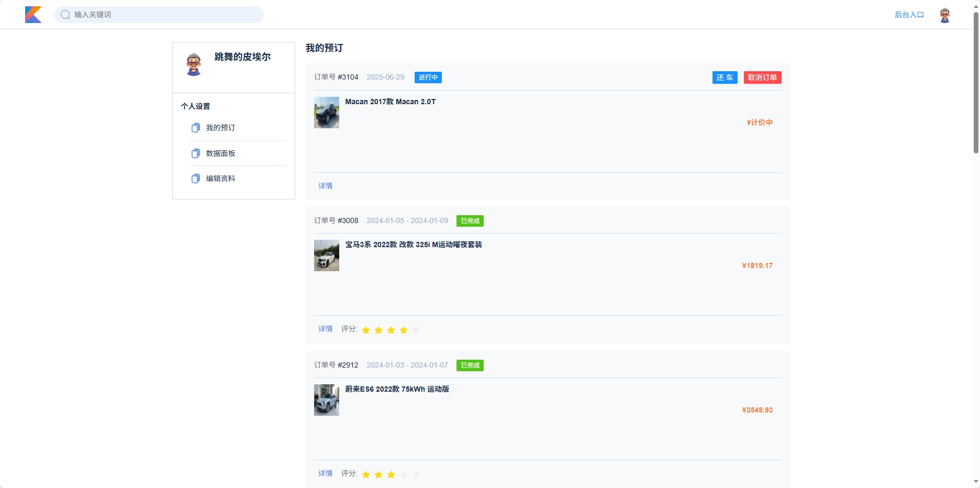Screen dimensions: 980x488
Task: Click the 数据面板 sidebar icon
Action: pos(196,153)
